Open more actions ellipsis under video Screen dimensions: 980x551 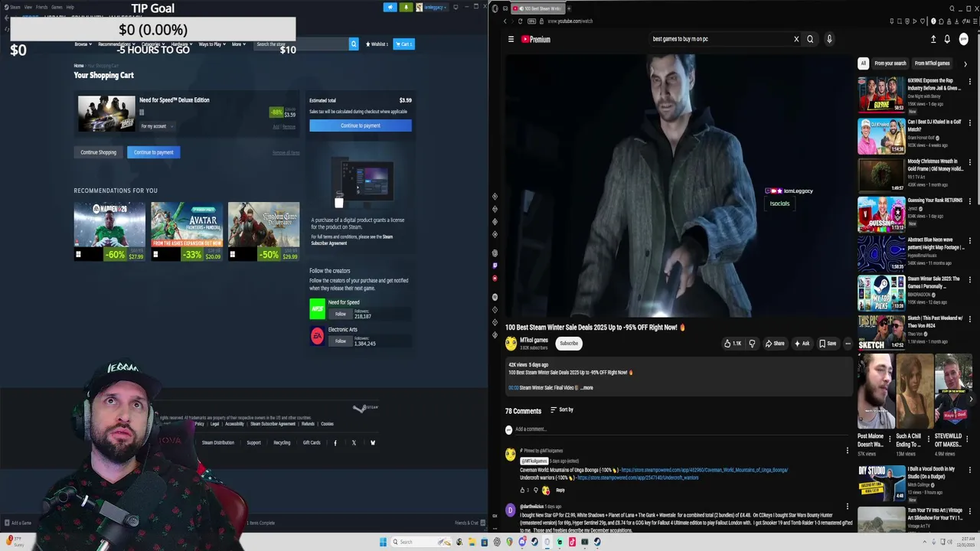pos(848,344)
